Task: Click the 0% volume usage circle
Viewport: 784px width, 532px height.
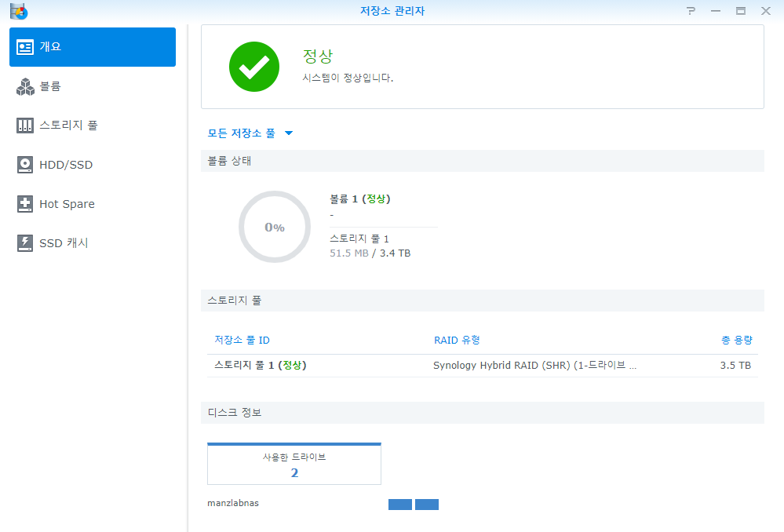Action: [x=274, y=226]
